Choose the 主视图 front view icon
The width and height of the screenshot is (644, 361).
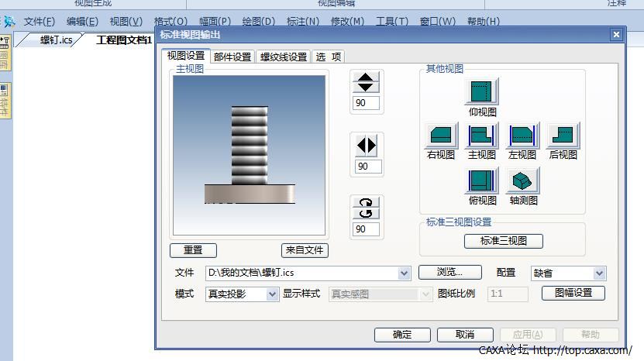[482, 135]
